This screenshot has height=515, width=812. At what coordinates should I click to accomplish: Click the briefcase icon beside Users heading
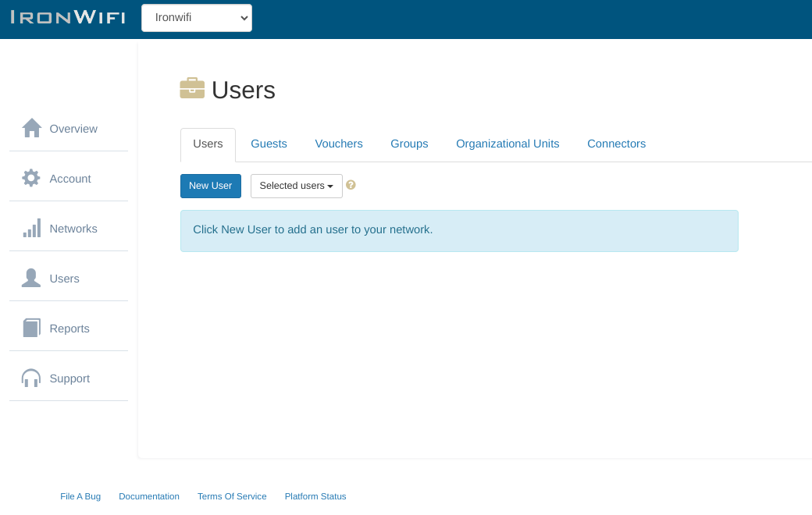point(192,89)
